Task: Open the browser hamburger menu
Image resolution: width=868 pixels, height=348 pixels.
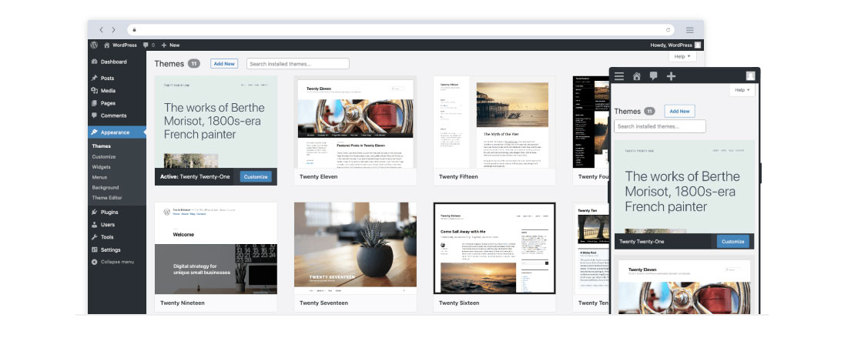Action: [x=690, y=30]
